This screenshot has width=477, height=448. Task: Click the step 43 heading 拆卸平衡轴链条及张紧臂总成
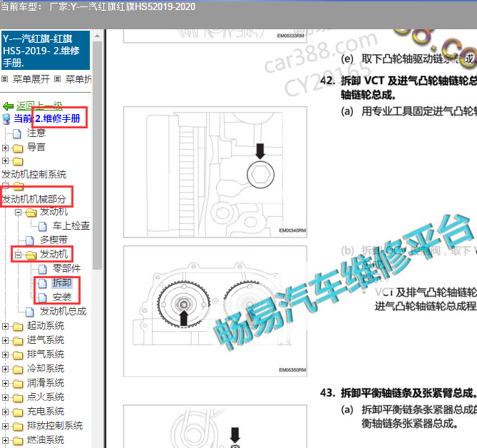[x=409, y=393]
